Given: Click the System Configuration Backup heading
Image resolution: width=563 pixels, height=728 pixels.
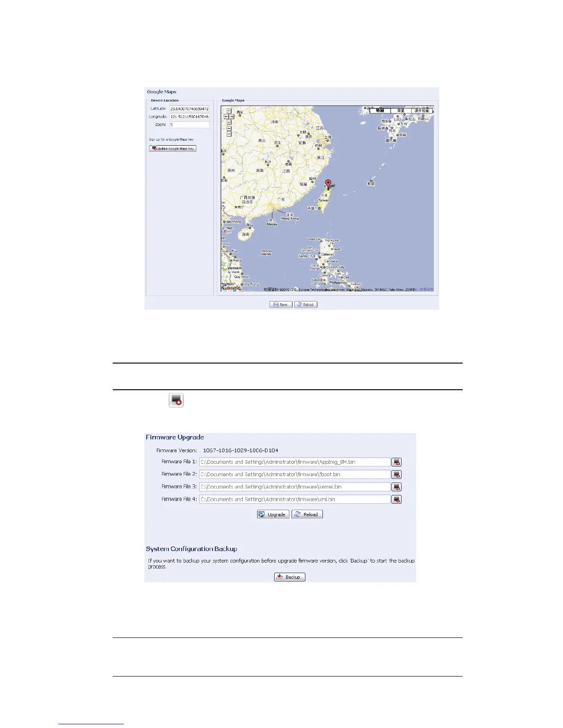Looking at the screenshot, I should tap(191, 549).
